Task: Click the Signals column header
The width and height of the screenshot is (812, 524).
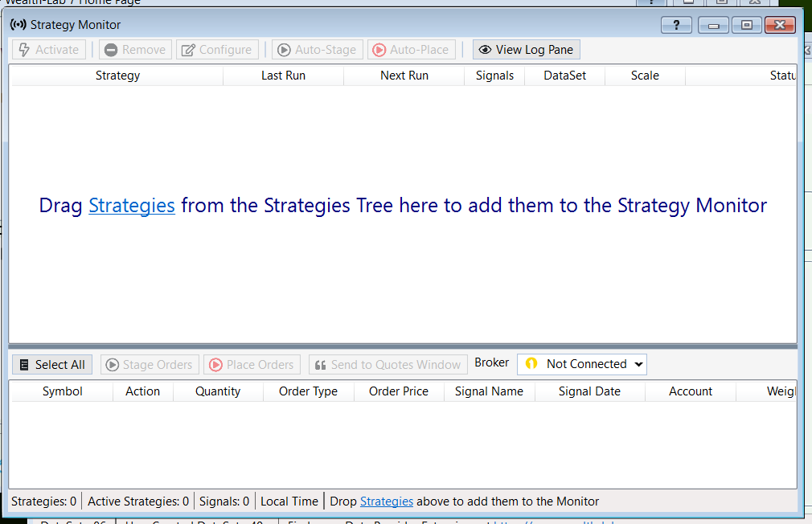Action: click(x=494, y=76)
